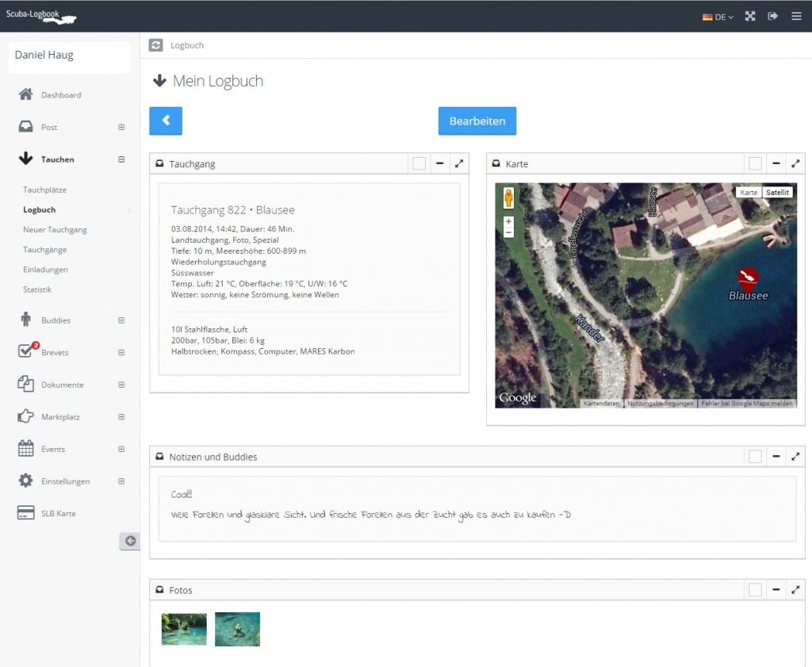Tick the checkbox in Tauchgang panel header
Viewport: 812px width, 667px height.
(419, 163)
